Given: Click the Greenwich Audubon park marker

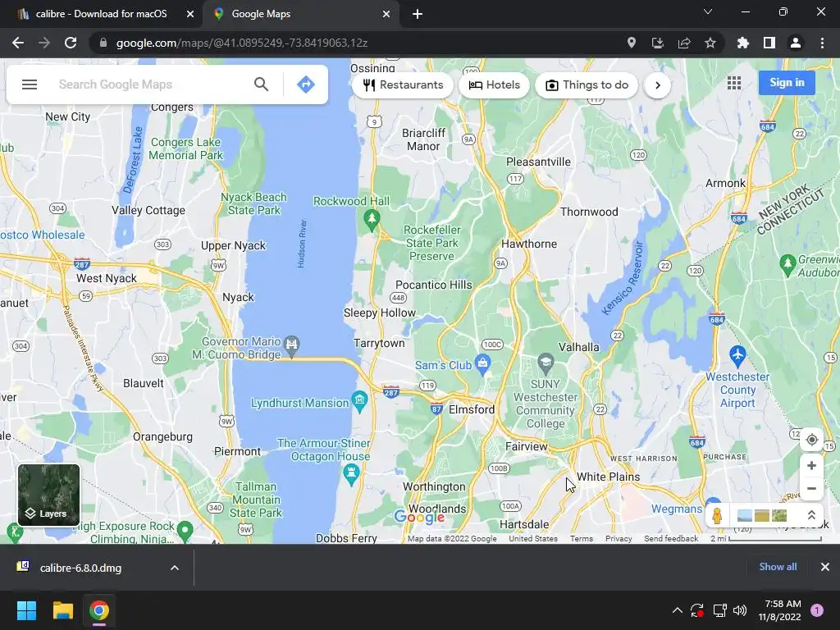Looking at the screenshot, I should click(x=787, y=264).
